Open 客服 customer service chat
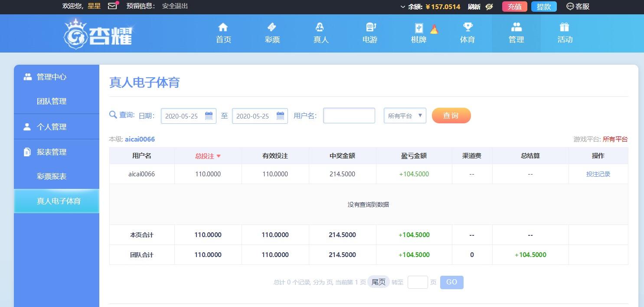Screen dimensions: 644x307 (x=578, y=7)
